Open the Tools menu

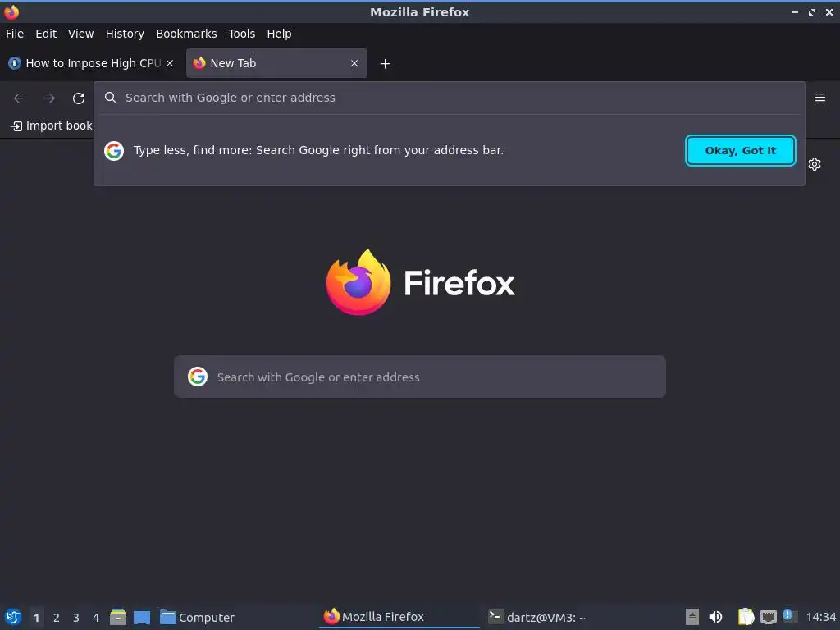click(x=242, y=34)
